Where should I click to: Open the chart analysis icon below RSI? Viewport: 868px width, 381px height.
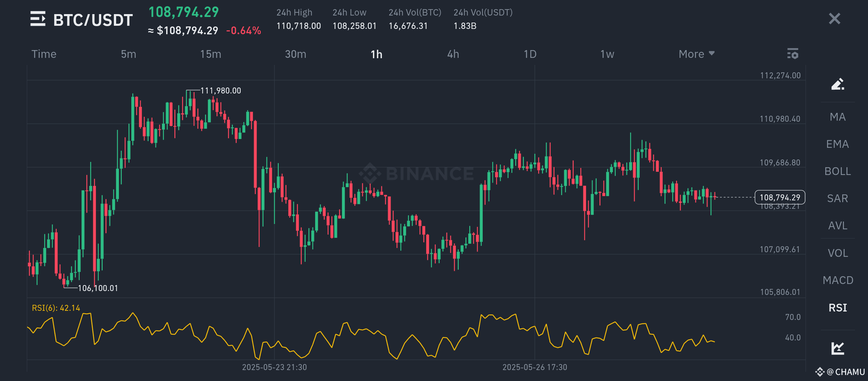(838, 348)
